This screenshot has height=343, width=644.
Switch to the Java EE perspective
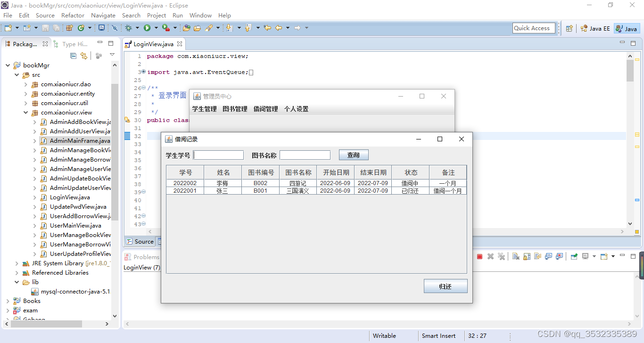coord(595,29)
